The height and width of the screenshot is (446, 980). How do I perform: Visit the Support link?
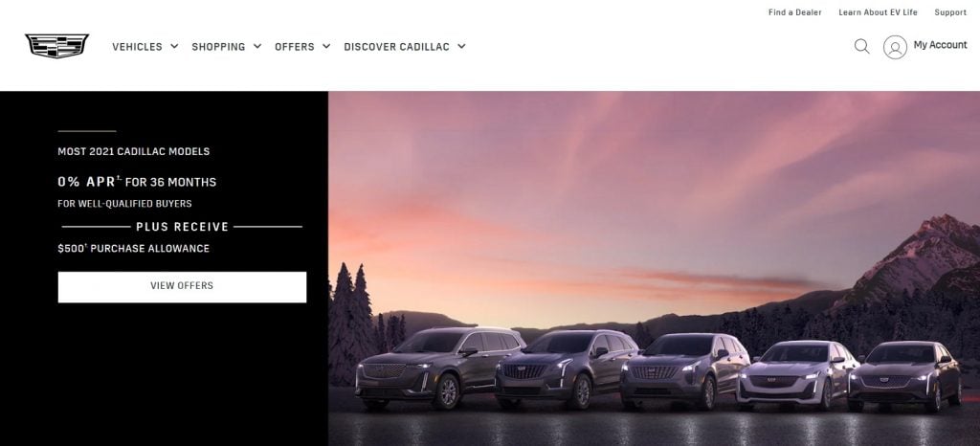[950, 12]
